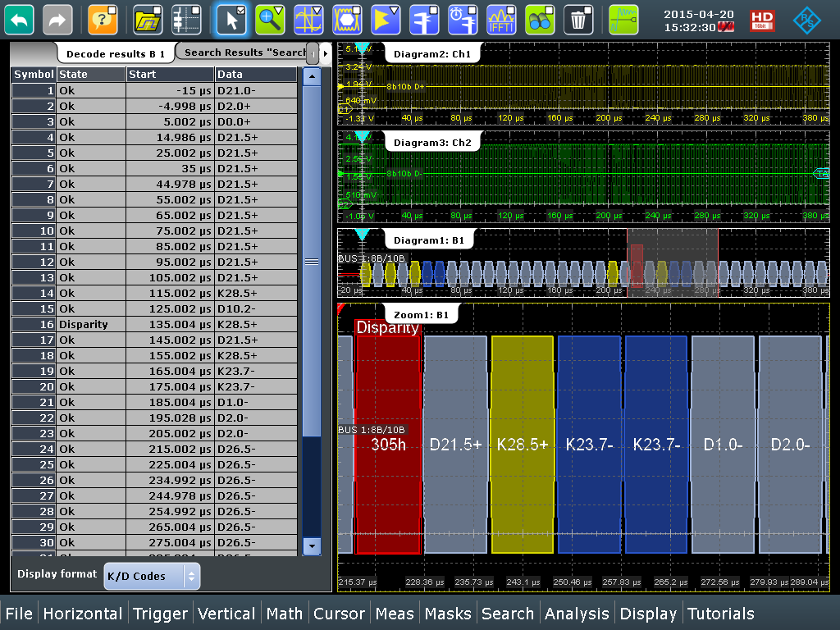This screenshot has width=840, height=630.
Task: Click the trash can Delete icon
Action: 579,20
